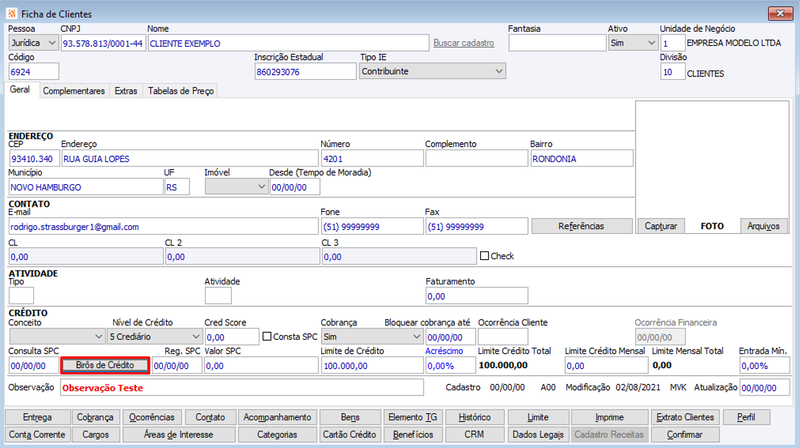Click the Birôs de Crédito button
Viewport: 800px width, 448px height.
[x=105, y=365]
